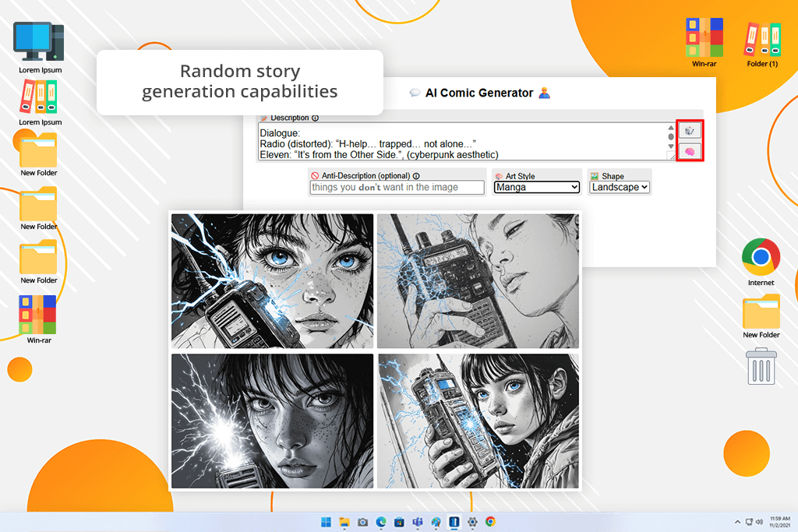Open File Explorer from the taskbar
The width and height of the screenshot is (798, 532).
(x=344, y=522)
